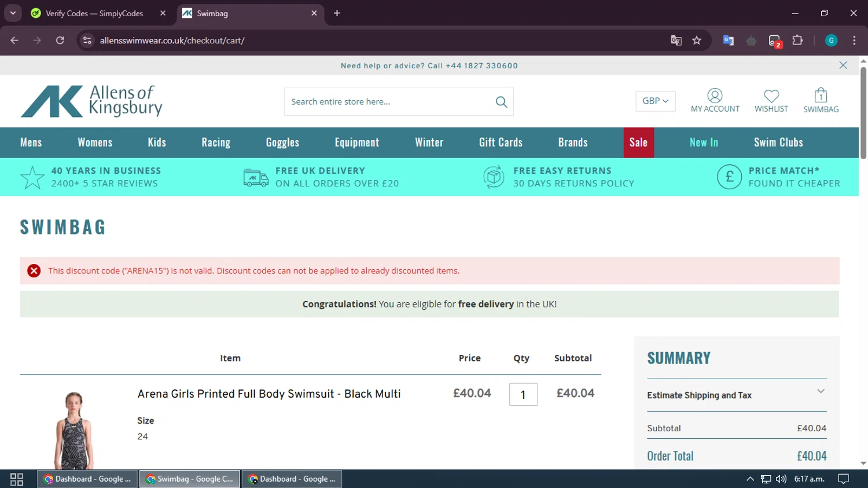Open the Brands menu
This screenshot has width=868, height=488.
pos(573,142)
